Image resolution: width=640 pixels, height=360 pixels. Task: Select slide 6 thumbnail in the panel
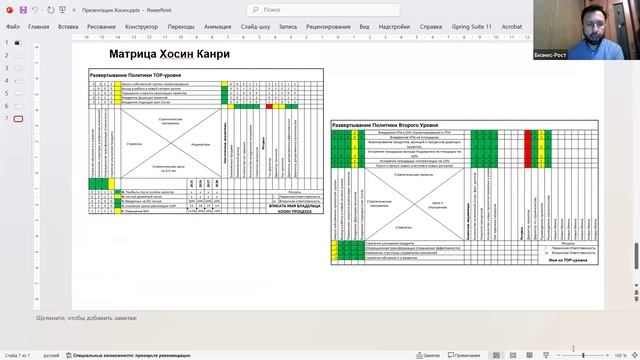point(18,106)
